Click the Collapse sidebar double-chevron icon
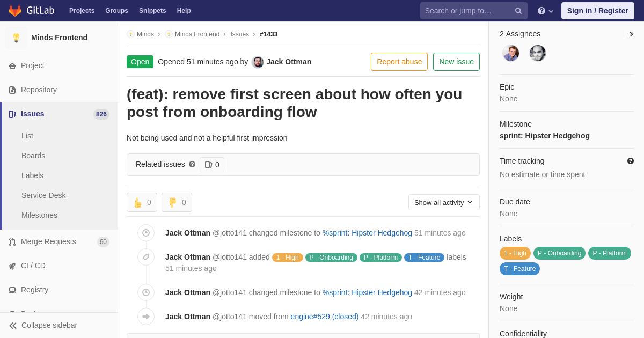Viewport: 644px width, 338px height. [x=13, y=325]
